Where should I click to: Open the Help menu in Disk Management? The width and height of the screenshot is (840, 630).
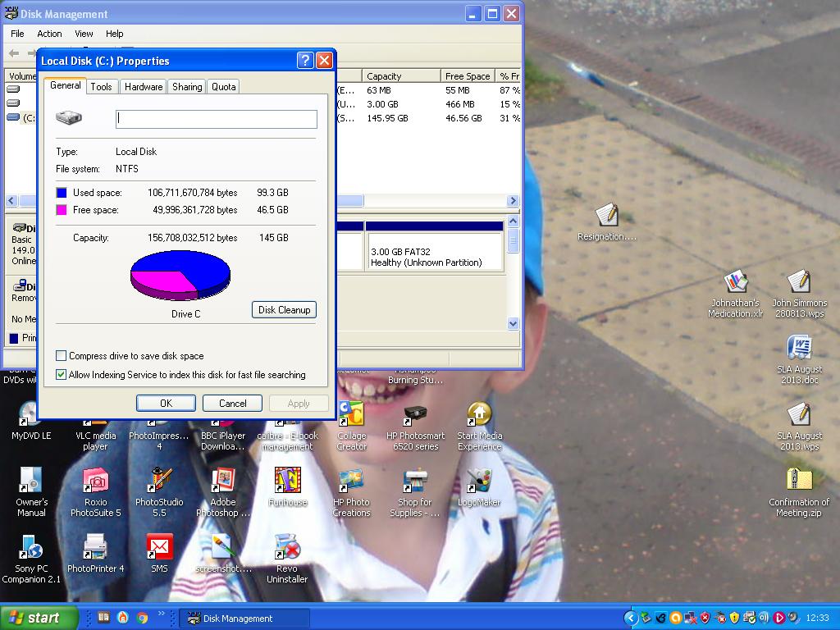tap(114, 34)
